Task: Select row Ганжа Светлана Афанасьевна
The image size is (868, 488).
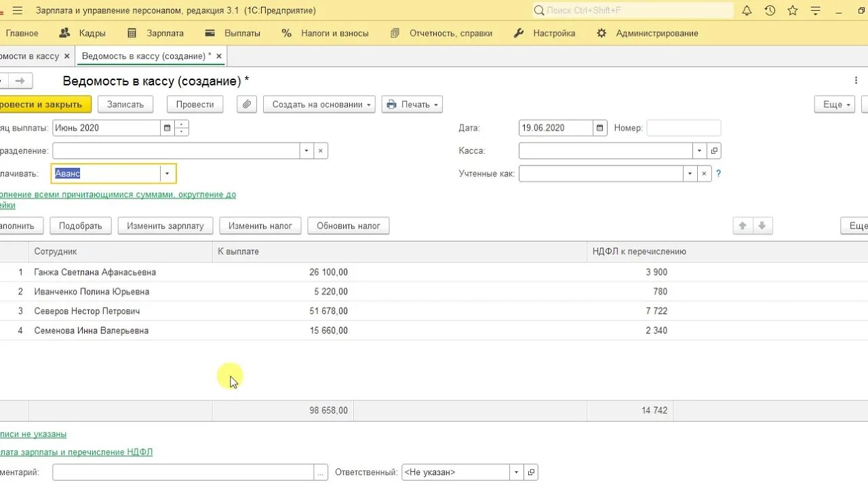Action: [x=434, y=272]
